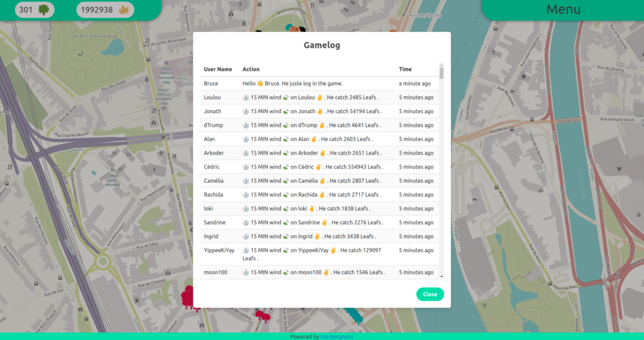Click the Time column header

(x=405, y=69)
